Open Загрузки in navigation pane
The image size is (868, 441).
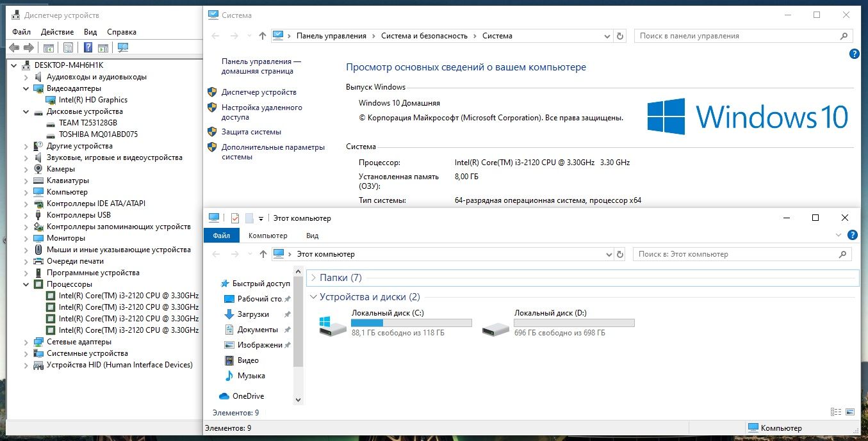point(253,314)
